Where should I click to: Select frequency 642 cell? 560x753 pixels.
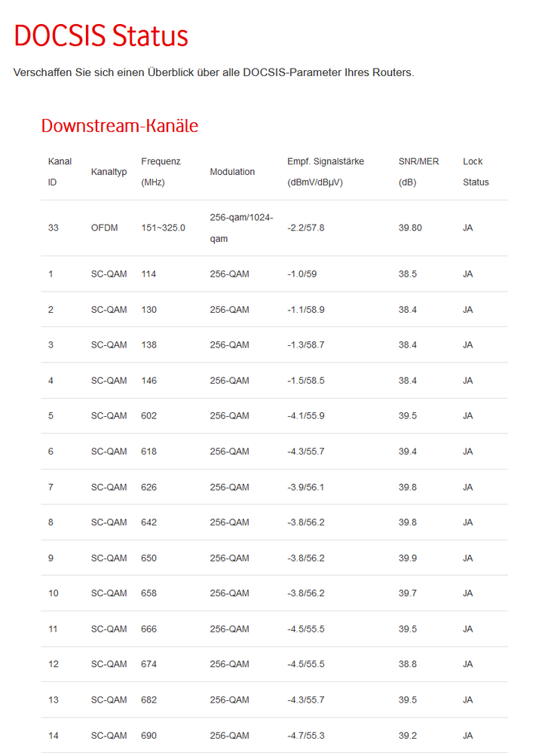click(149, 522)
